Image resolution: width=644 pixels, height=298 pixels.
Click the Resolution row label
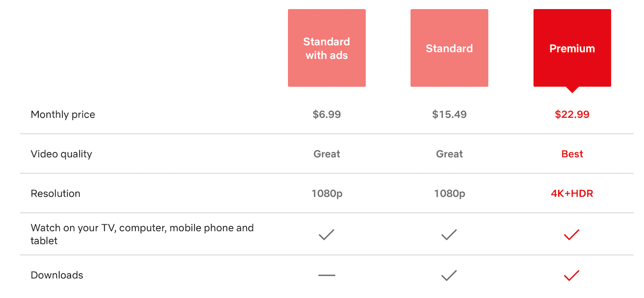[55, 193]
